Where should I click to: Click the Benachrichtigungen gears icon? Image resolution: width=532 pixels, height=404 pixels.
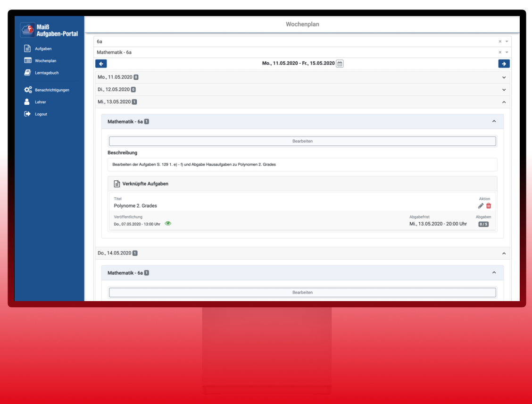pyautogui.click(x=28, y=90)
